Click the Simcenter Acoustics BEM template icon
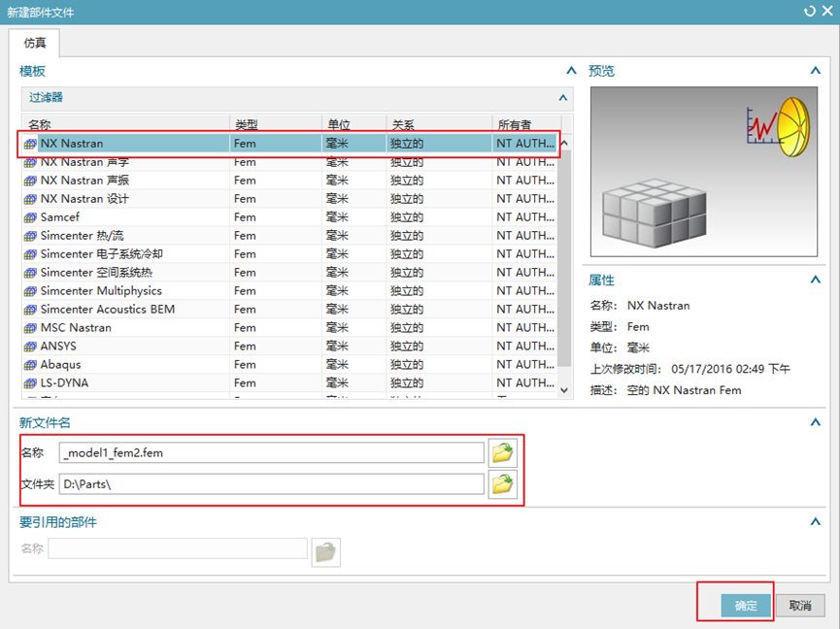The image size is (840, 629). (30, 310)
